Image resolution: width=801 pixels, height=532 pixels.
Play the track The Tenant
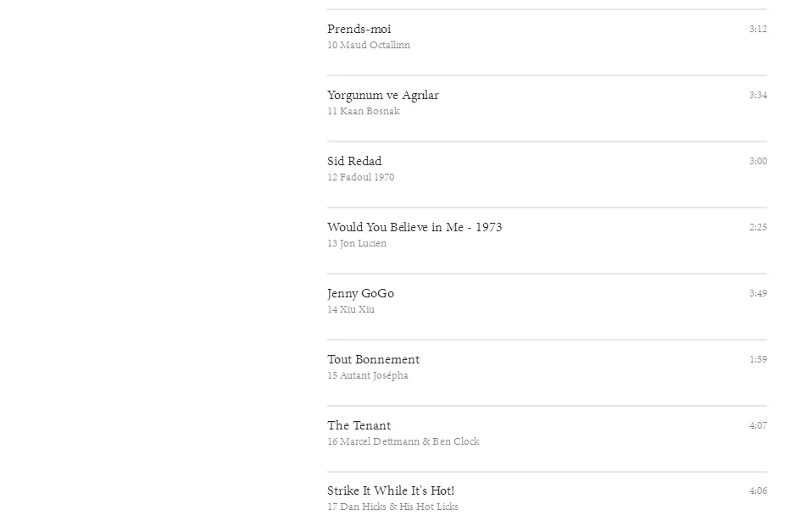[x=359, y=425]
